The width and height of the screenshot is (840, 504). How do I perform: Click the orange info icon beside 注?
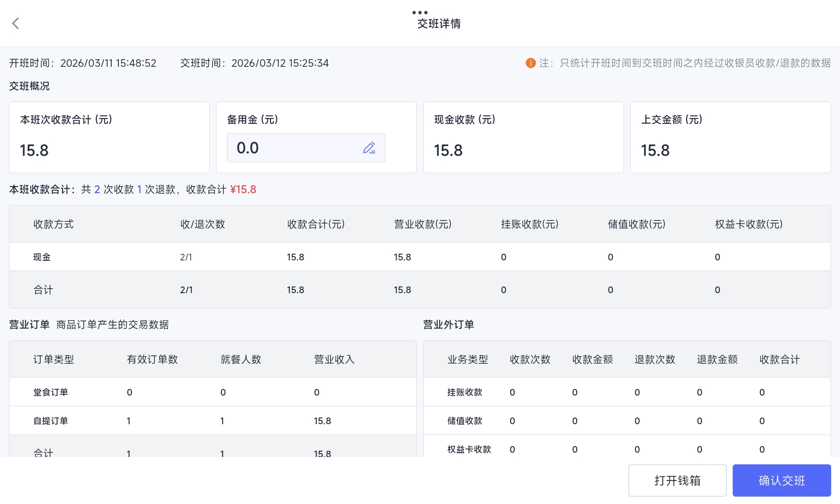point(530,63)
